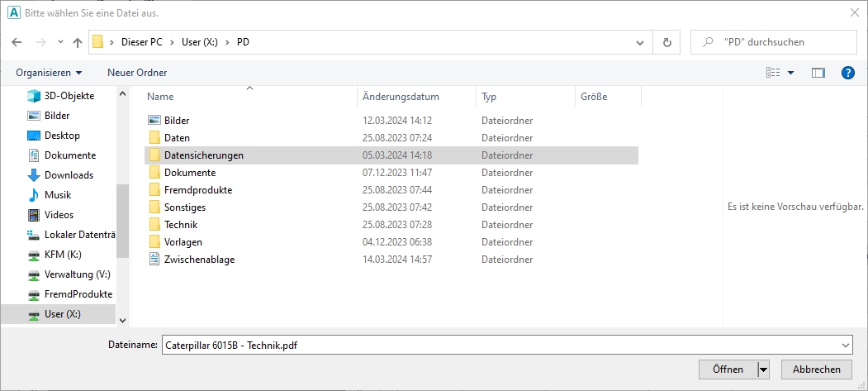
Task: Refresh the PD folder view
Action: (x=667, y=42)
